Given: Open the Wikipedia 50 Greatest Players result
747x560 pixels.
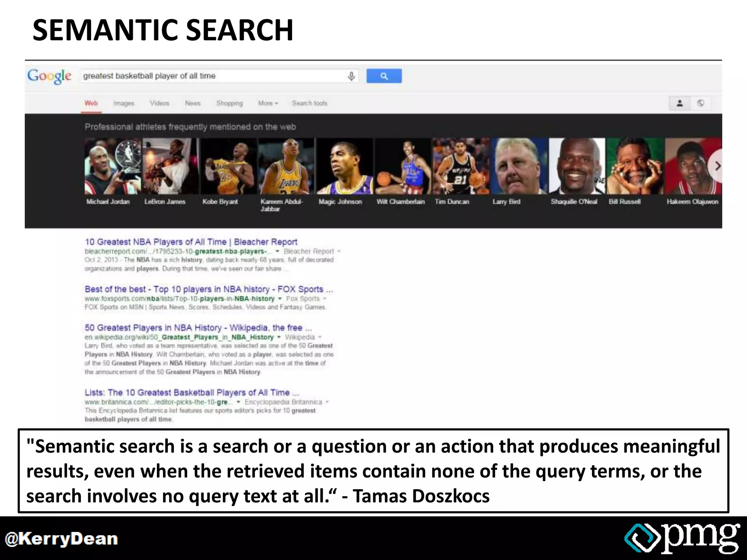Looking at the screenshot, I should point(198,327).
